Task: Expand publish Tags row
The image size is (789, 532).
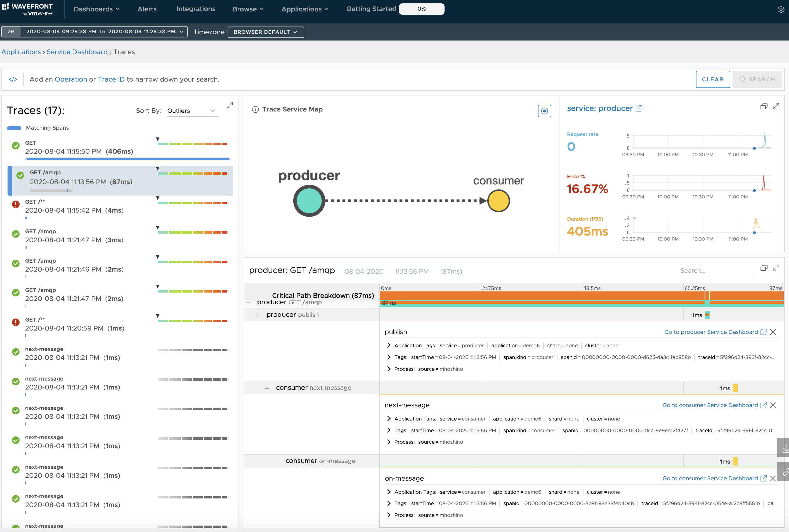Action: (x=389, y=357)
